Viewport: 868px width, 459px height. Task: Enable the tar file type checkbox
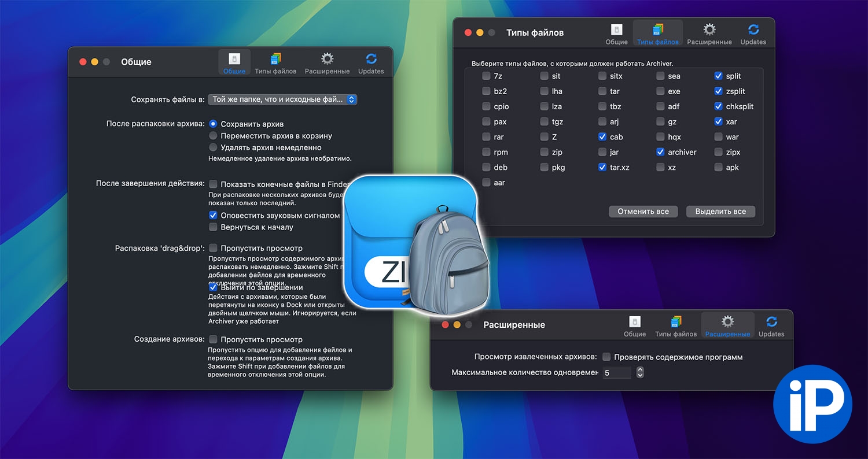[602, 91]
